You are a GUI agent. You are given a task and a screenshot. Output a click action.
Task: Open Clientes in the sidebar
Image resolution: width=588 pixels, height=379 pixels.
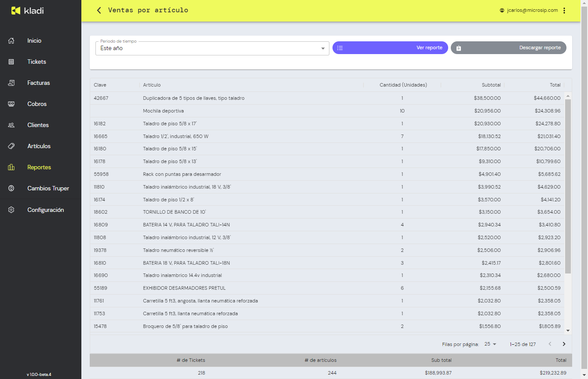38,125
